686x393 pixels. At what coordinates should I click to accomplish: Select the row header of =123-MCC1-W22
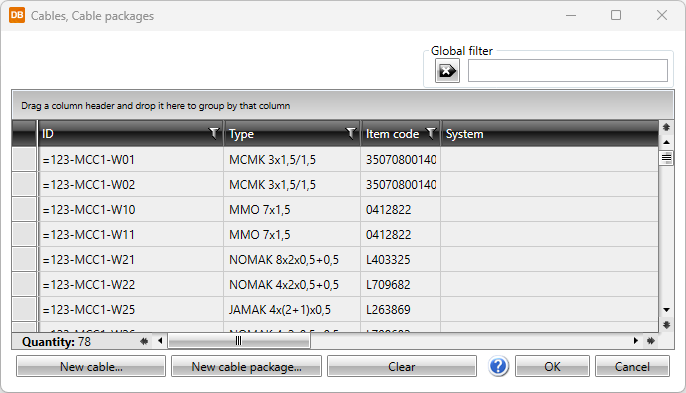point(24,284)
